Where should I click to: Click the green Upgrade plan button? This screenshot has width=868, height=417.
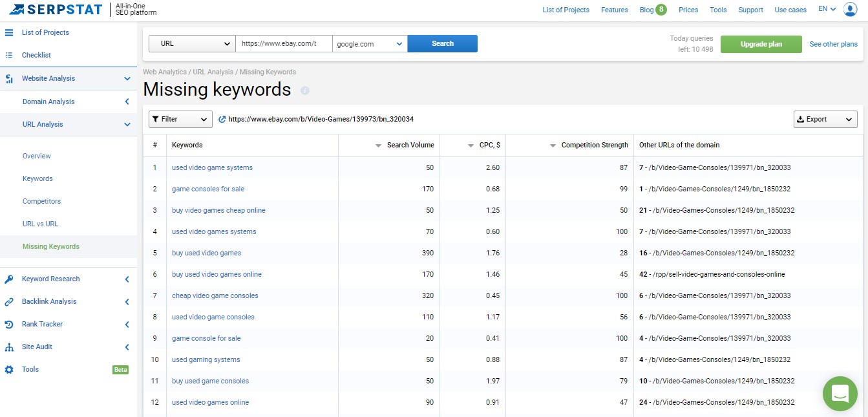point(761,45)
